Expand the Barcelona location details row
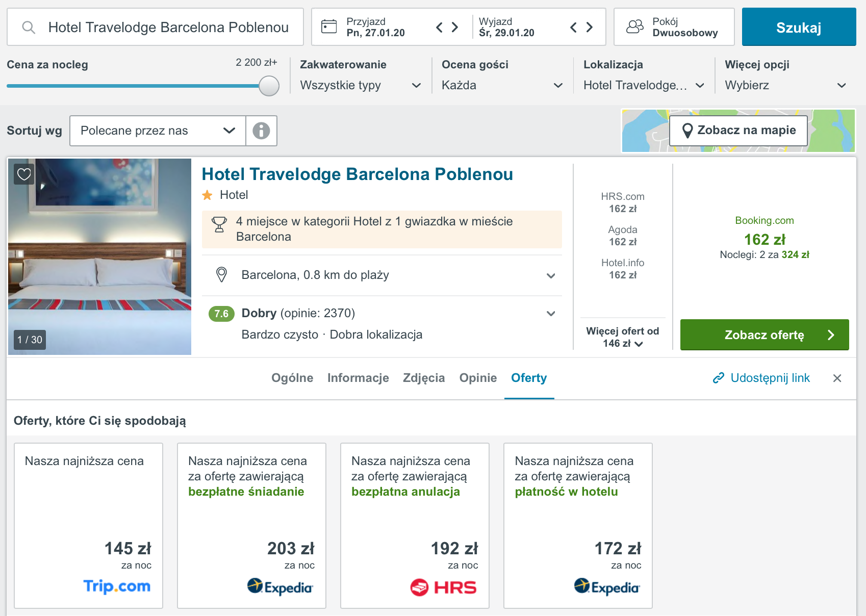 pyautogui.click(x=382, y=275)
